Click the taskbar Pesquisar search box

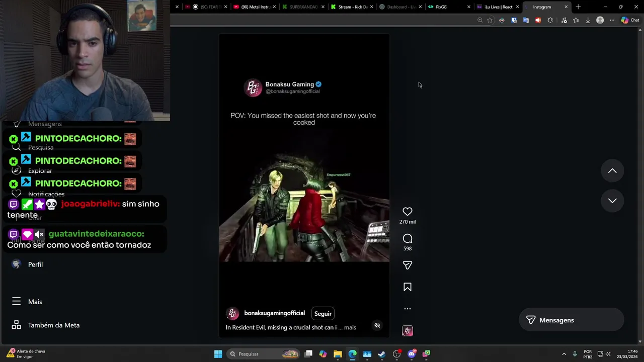coord(264,354)
